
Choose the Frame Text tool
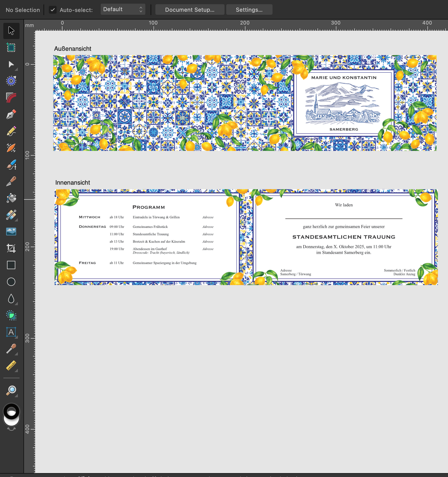pyautogui.click(x=11, y=332)
